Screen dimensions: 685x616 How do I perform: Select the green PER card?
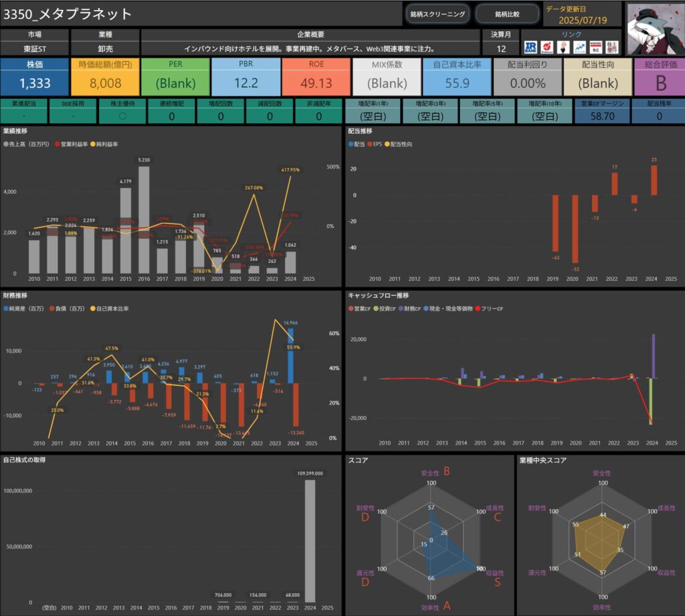click(176, 76)
